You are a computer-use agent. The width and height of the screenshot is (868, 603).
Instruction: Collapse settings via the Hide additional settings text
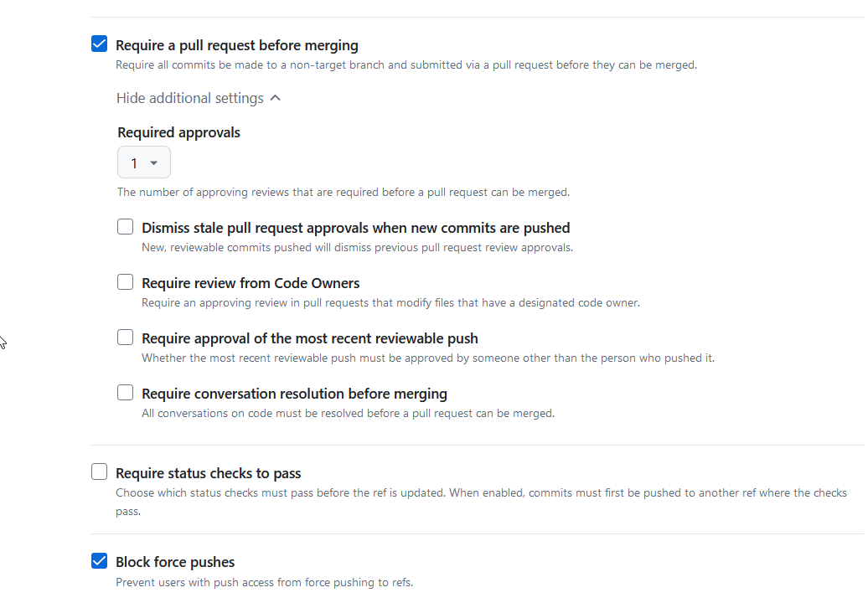pyautogui.click(x=190, y=98)
